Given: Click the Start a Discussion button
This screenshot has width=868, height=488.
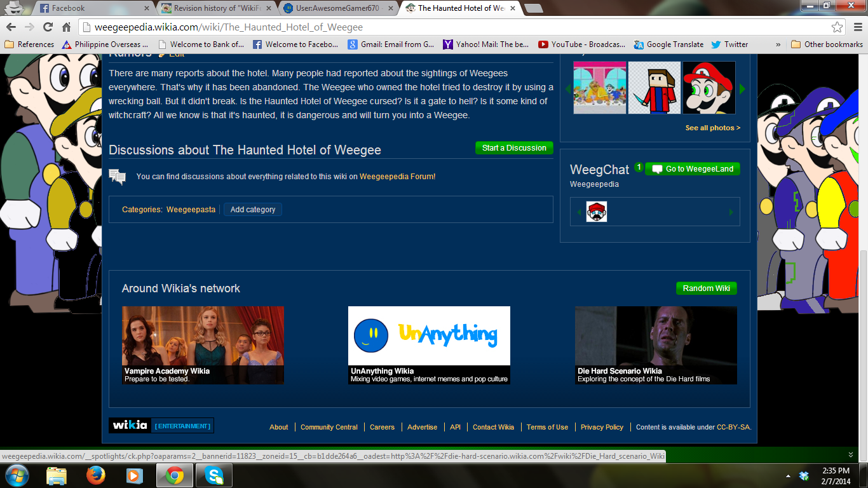Looking at the screenshot, I should pos(514,148).
